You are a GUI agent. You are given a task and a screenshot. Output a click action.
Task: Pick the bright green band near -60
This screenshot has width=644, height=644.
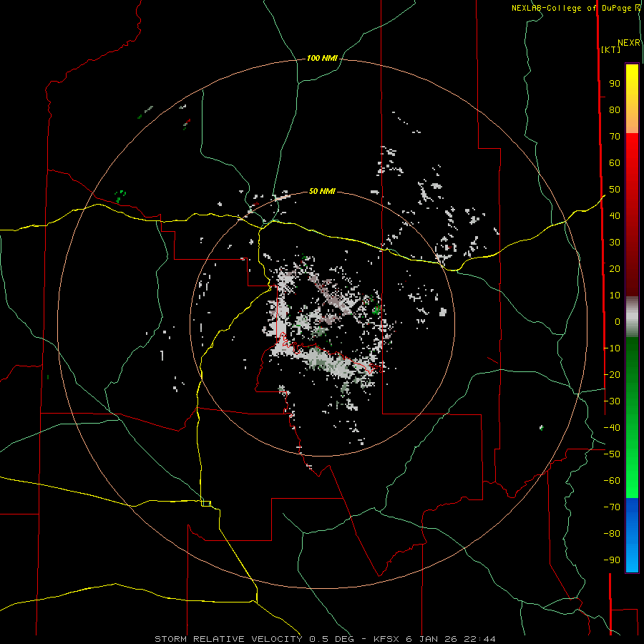632,481
